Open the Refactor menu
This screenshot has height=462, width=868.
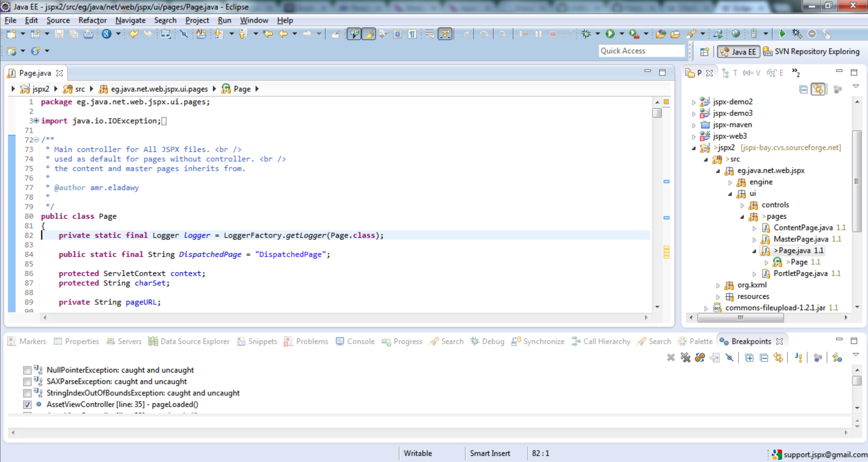click(x=92, y=20)
